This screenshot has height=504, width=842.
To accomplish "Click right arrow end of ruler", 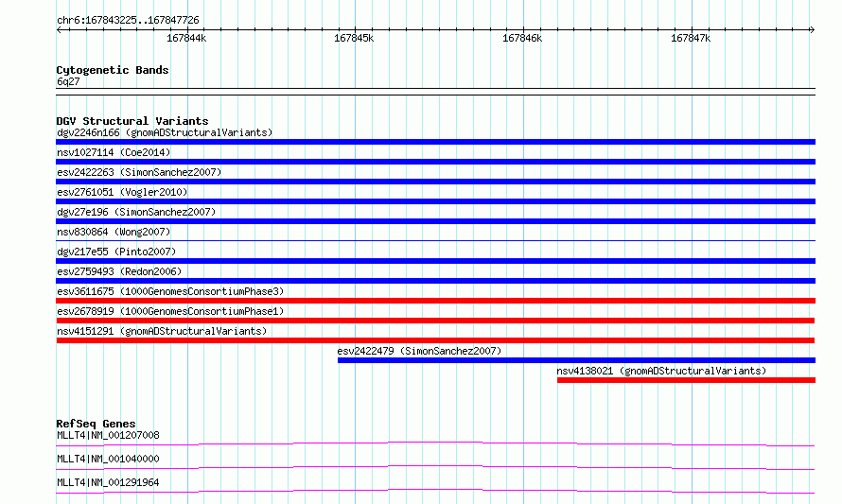I will pos(812,29).
